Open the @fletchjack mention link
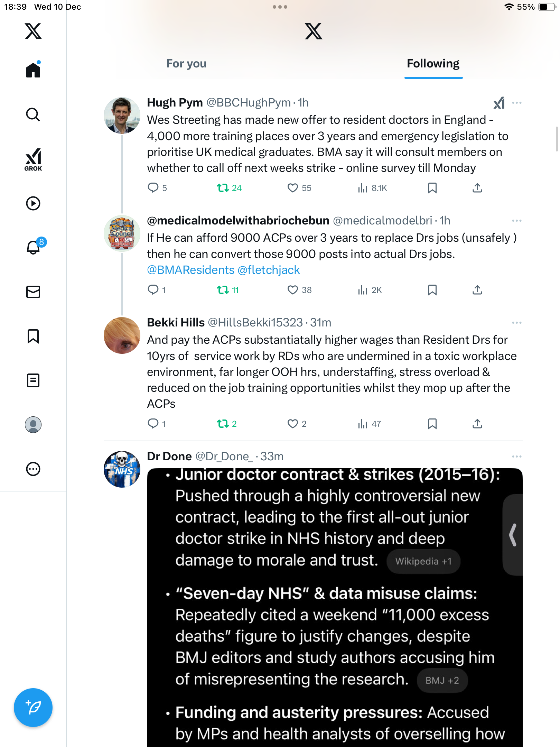This screenshot has height=747, width=560. tap(269, 270)
